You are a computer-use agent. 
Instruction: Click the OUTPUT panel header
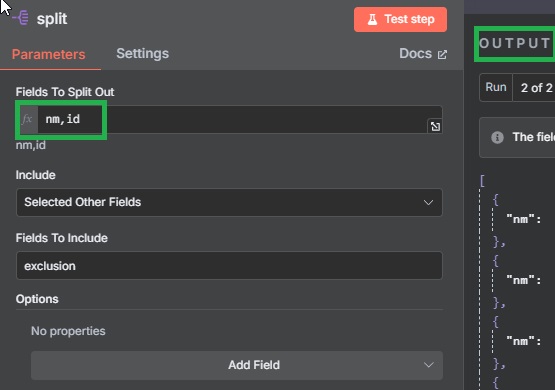pyautogui.click(x=514, y=44)
